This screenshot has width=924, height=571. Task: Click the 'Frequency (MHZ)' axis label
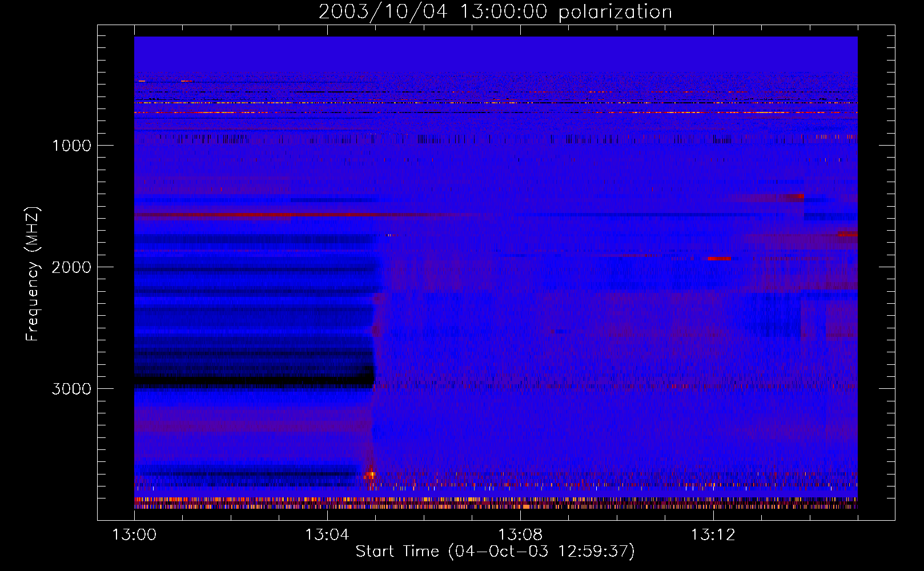pyautogui.click(x=33, y=274)
